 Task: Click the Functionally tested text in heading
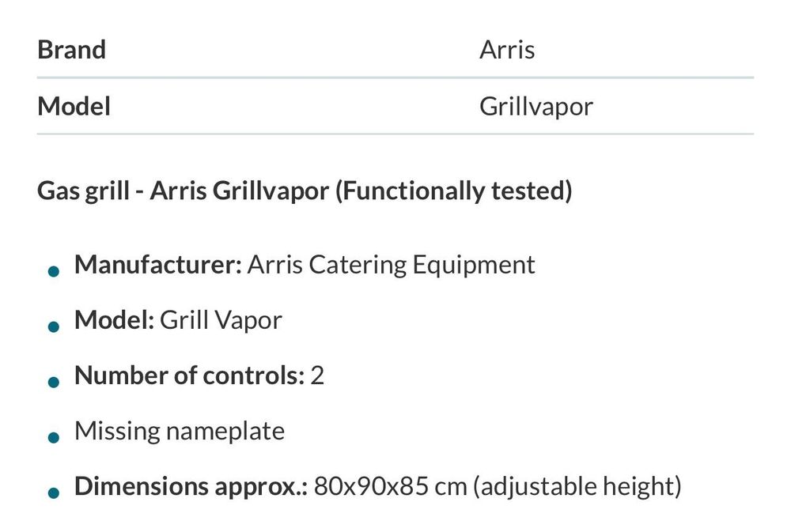[x=454, y=191]
